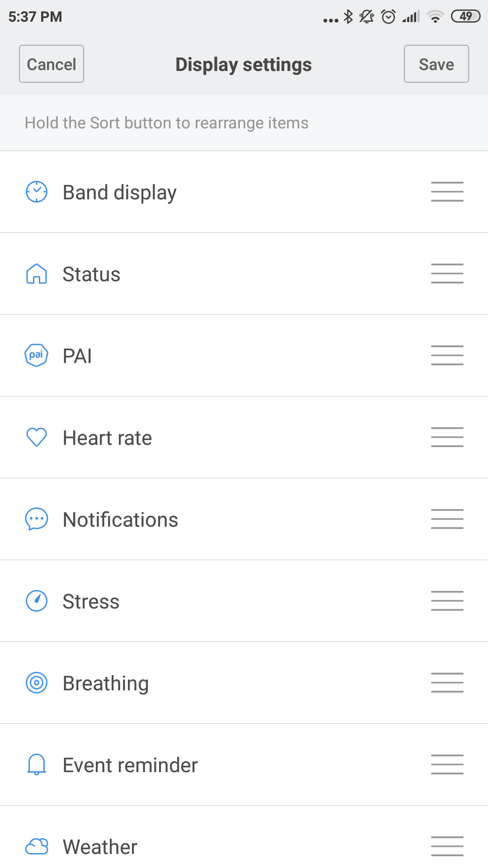
Task: Tap the Breathing target icon
Action: point(37,683)
